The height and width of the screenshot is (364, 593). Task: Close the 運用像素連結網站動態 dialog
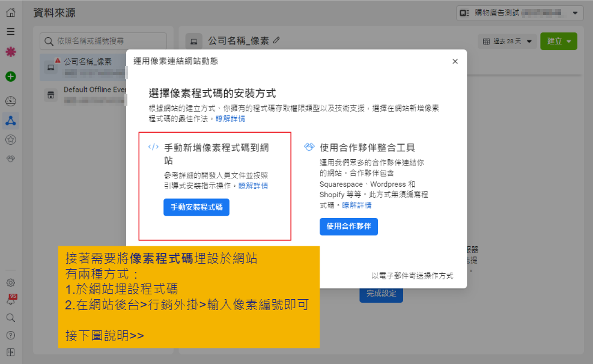pyautogui.click(x=455, y=61)
